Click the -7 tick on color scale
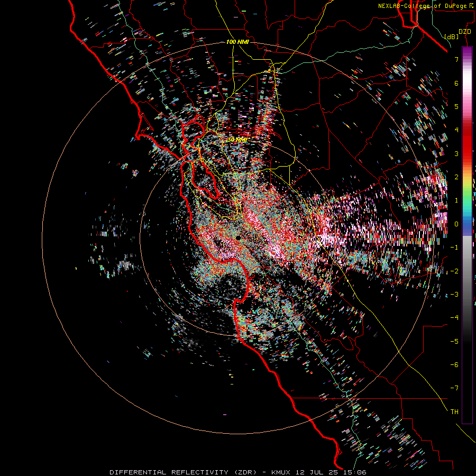Screen dimensions: 476x476 point(454,388)
